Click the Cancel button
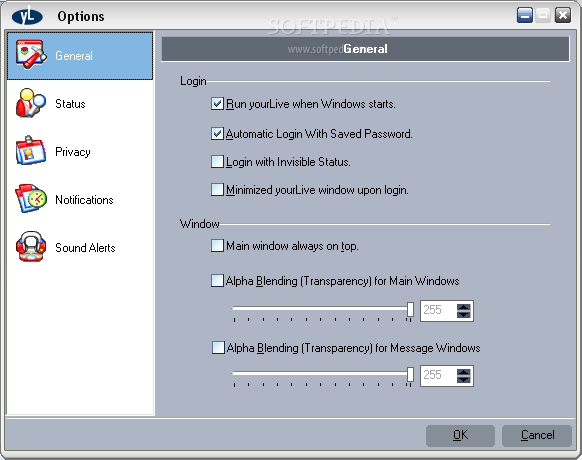582x460 pixels. pyautogui.click(x=537, y=435)
